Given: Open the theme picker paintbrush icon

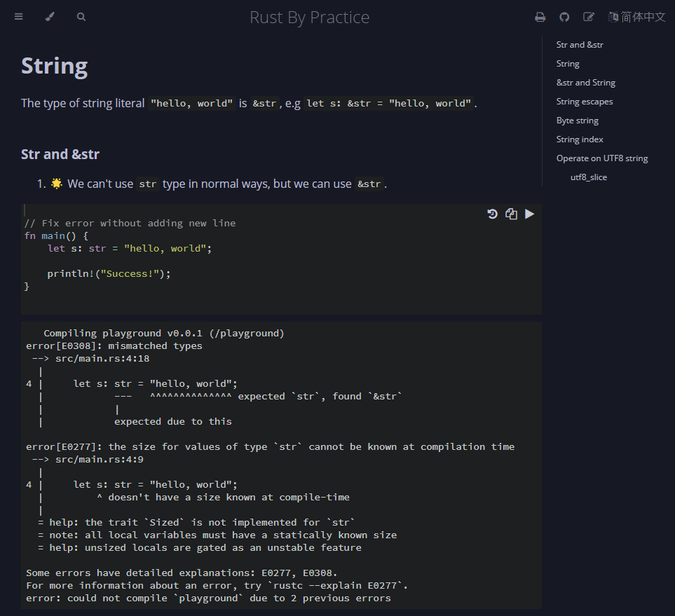Looking at the screenshot, I should [50, 17].
